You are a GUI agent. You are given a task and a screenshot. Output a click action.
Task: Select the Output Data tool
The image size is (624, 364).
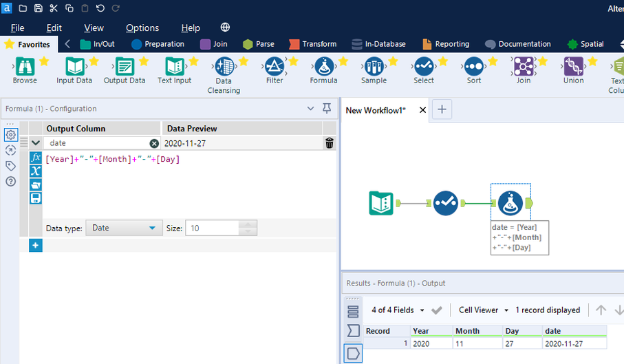click(124, 70)
